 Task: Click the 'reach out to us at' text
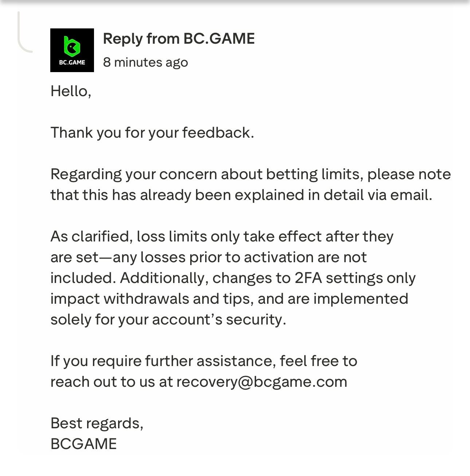111,382
